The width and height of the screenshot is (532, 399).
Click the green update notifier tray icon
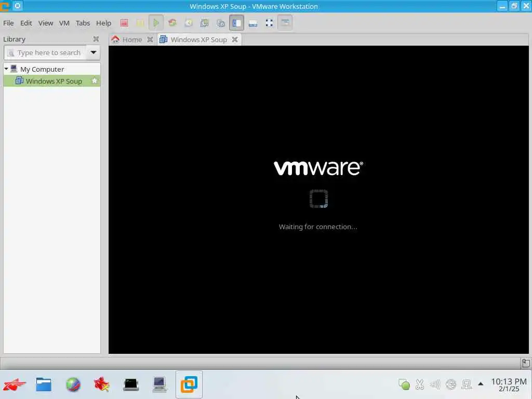point(404,384)
